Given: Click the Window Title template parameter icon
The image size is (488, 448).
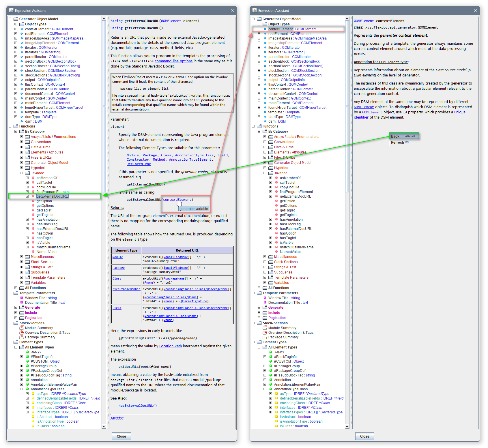Looking at the screenshot, I should coord(23,298).
